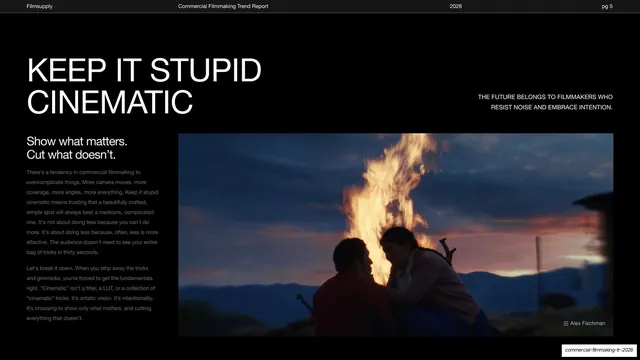This screenshot has height=360, width=640.
Task: Click the Alex Fischman credit text
Action: click(x=588, y=323)
